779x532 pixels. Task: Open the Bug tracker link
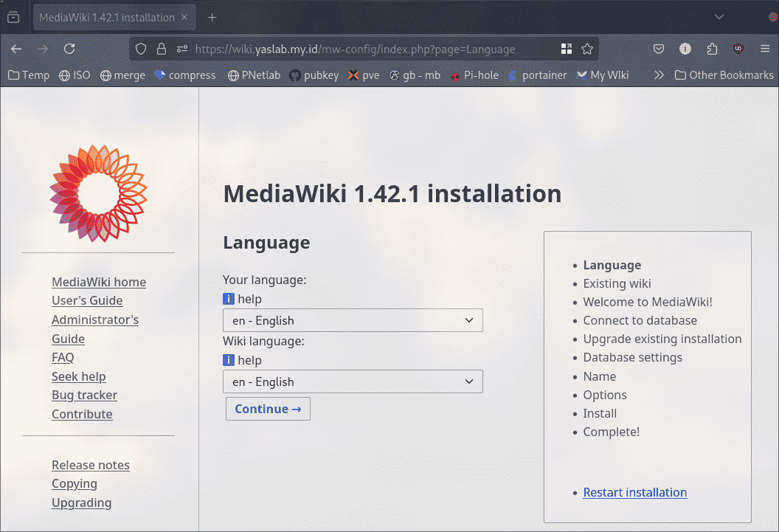[x=84, y=395]
